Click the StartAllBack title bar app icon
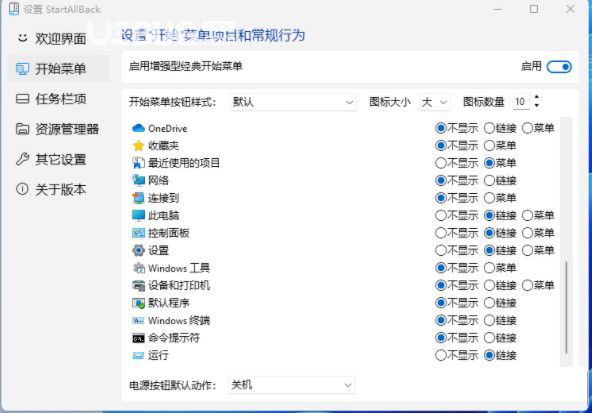 [14, 9]
